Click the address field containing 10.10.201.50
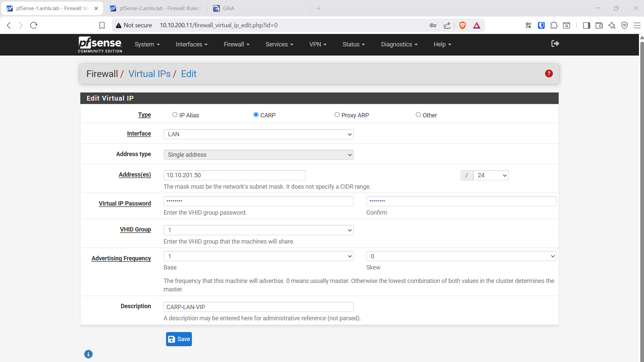 click(x=234, y=175)
